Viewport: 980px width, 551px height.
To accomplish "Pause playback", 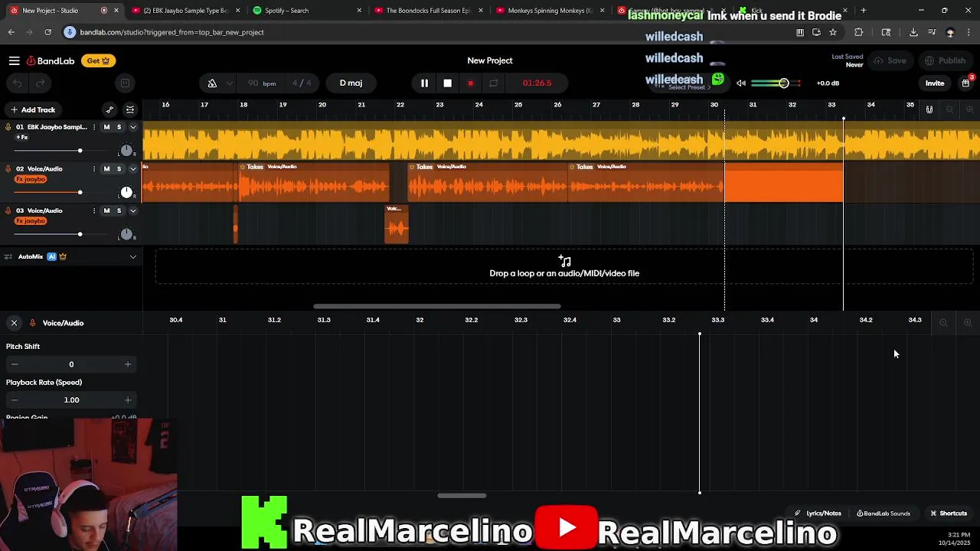I will coord(424,83).
